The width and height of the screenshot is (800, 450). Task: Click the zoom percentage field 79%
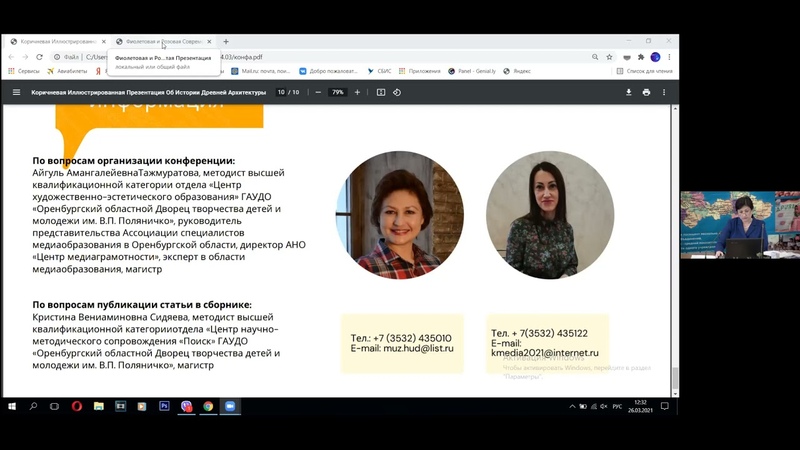[x=338, y=92]
